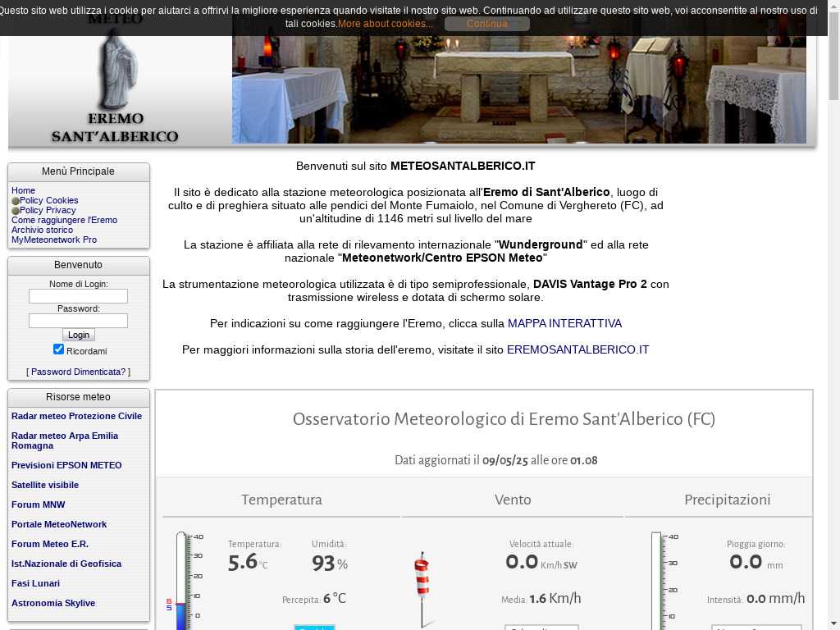Open Password Dimenticata link

pyautogui.click(x=78, y=372)
